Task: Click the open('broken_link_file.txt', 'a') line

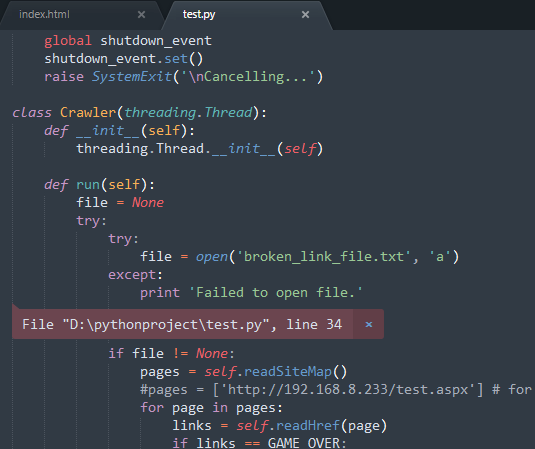Action: tap(300, 257)
